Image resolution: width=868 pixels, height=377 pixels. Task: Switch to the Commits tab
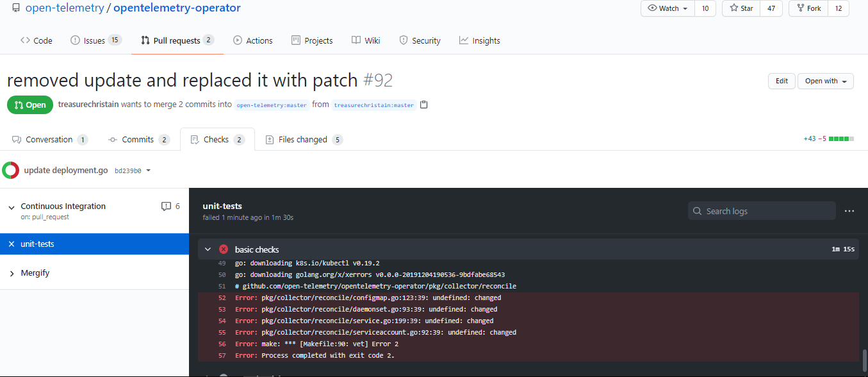139,139
